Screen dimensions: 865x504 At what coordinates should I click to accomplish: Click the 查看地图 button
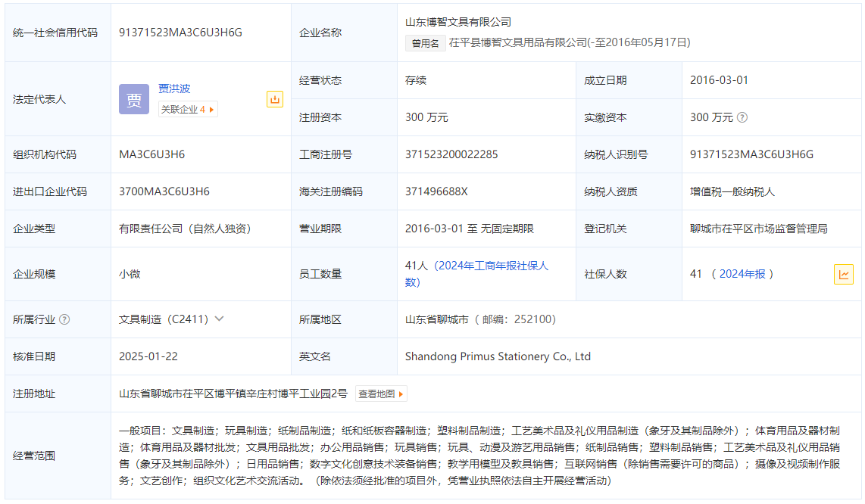pyautogui.click(x=380, y=394)
